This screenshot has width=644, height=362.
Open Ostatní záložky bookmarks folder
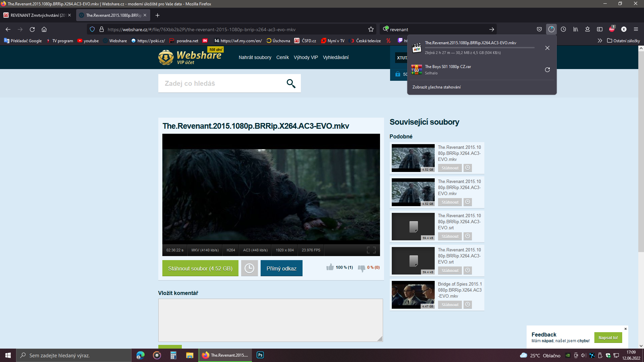pos(624,41)
